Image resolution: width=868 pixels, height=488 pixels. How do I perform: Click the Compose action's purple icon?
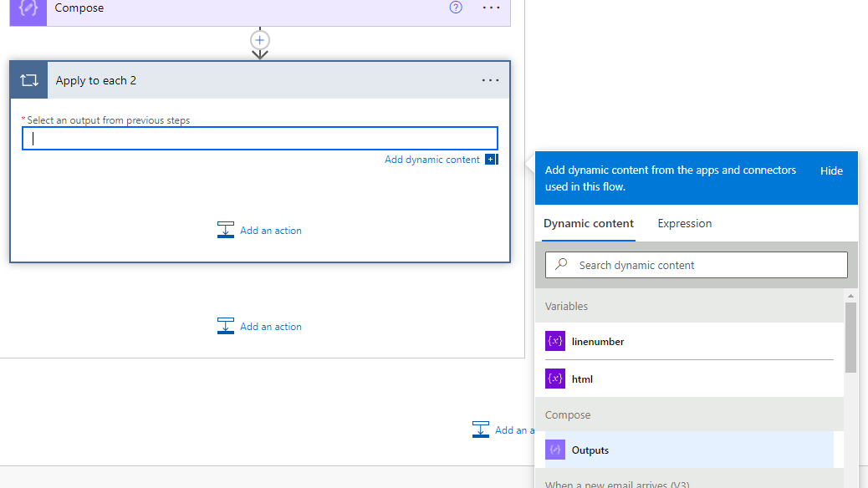pyautogui.click(x=27, y=8)
